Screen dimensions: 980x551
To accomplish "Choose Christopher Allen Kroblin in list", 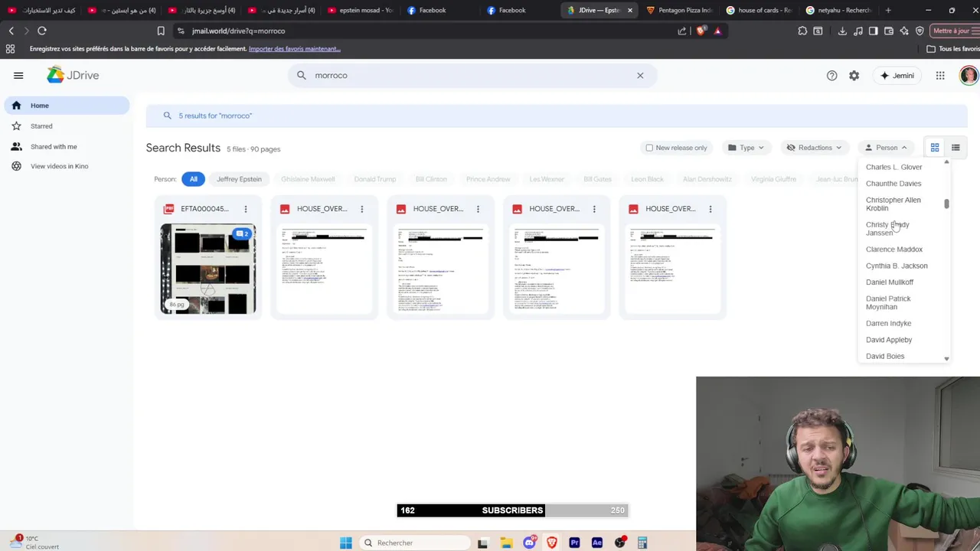I will [x=893, y=204].
